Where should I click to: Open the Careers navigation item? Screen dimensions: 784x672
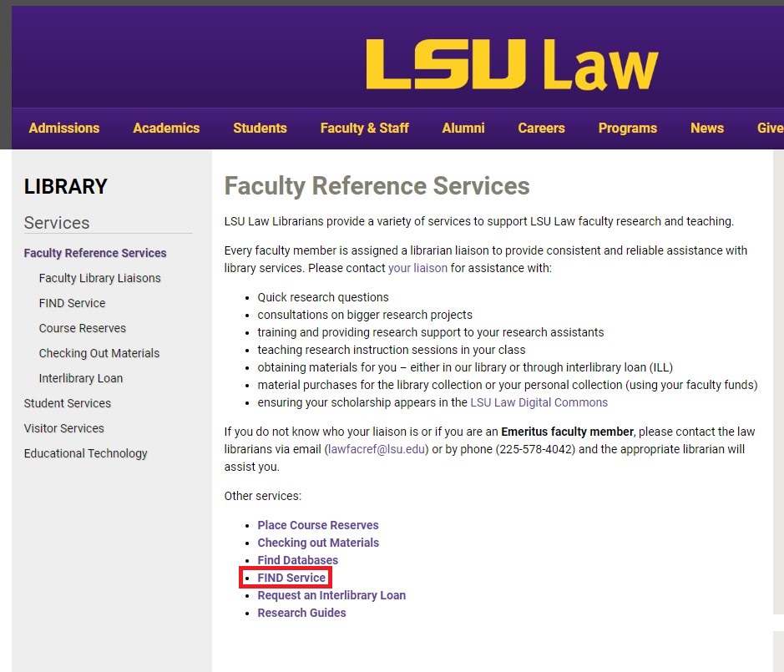pyautogui.click(x=541, y=128)
